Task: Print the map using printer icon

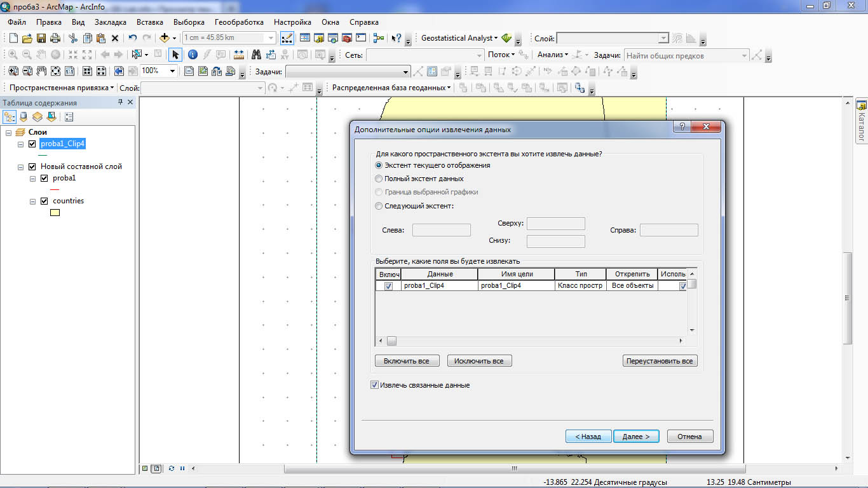Action: [x=55, y=38]
